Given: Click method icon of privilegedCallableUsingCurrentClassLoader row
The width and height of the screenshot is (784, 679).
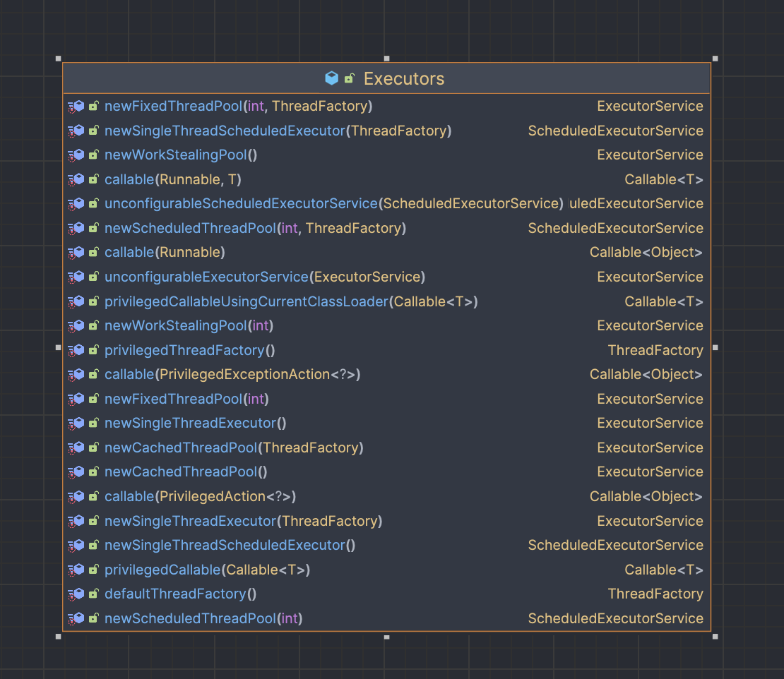Looking at the screenshot, I should pyautogui.click(x=76, y=301).
